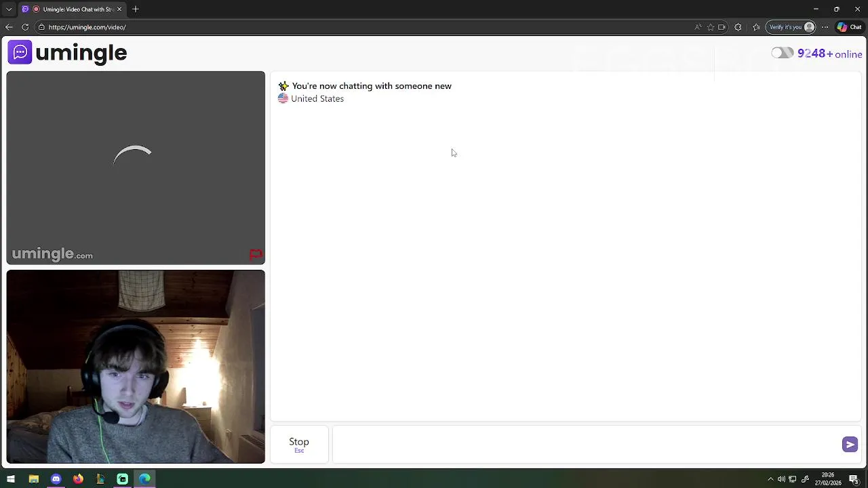Open the Windows Start menu
This screenshot has width=868, height=488.
[x=11, y=479]
